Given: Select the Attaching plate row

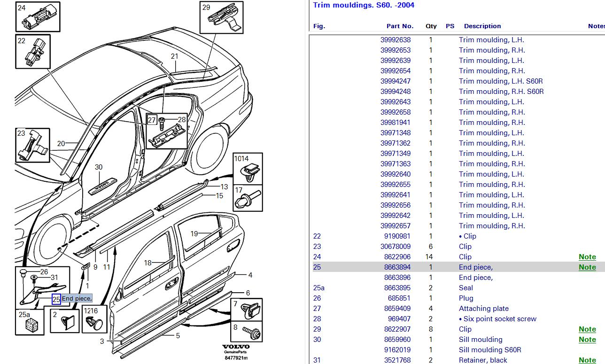Looking at the screenshot, I should [483, 309].
